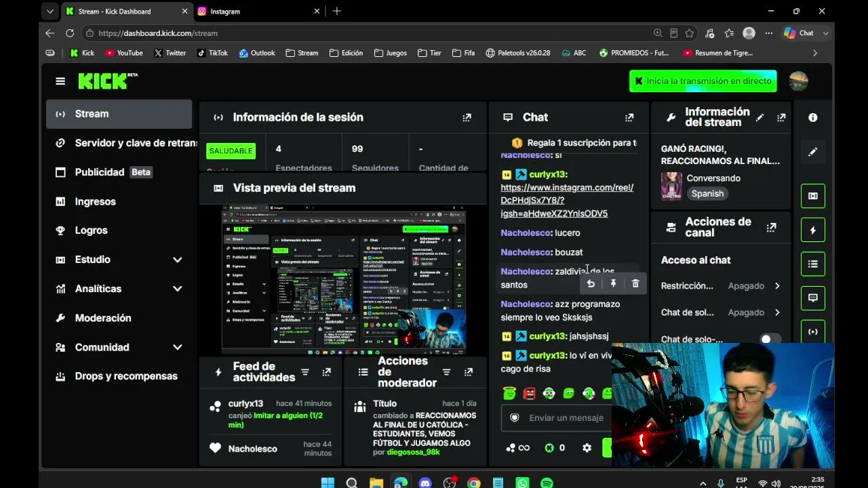Open Drops y recompensas

point(119,376)
